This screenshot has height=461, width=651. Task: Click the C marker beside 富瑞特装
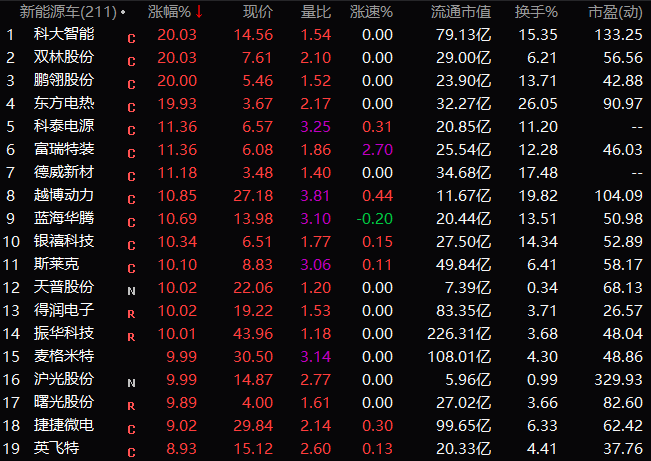[x=132, y=154]
